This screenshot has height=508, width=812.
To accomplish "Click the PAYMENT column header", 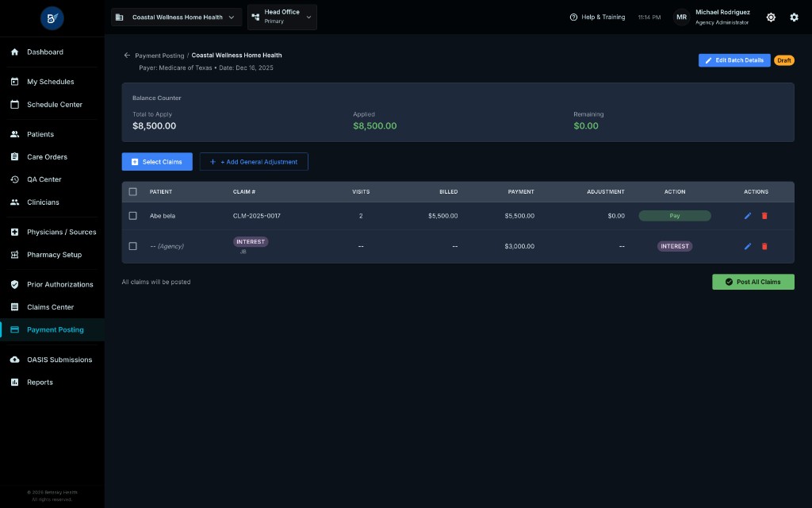I will [521, 192].
